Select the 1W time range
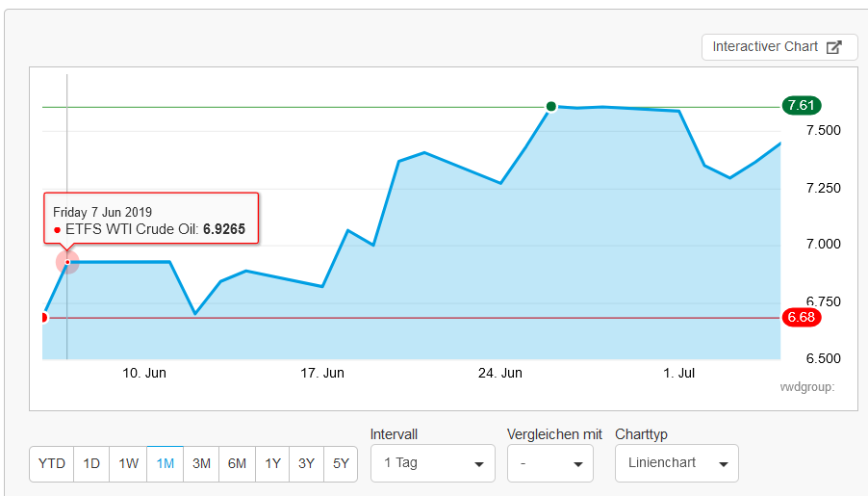This screenshot has width=868, height=496. point(129,463)
